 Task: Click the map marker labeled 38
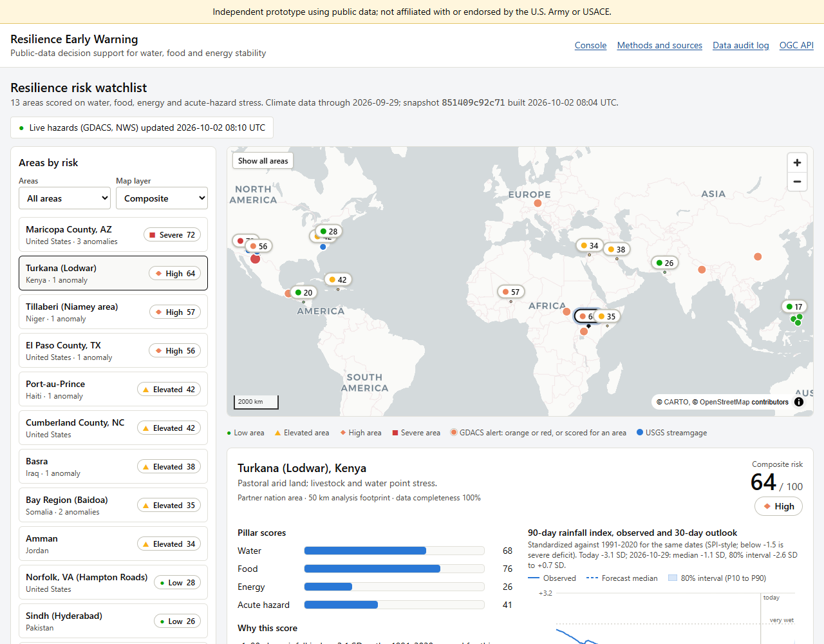(x=617, y=249)
